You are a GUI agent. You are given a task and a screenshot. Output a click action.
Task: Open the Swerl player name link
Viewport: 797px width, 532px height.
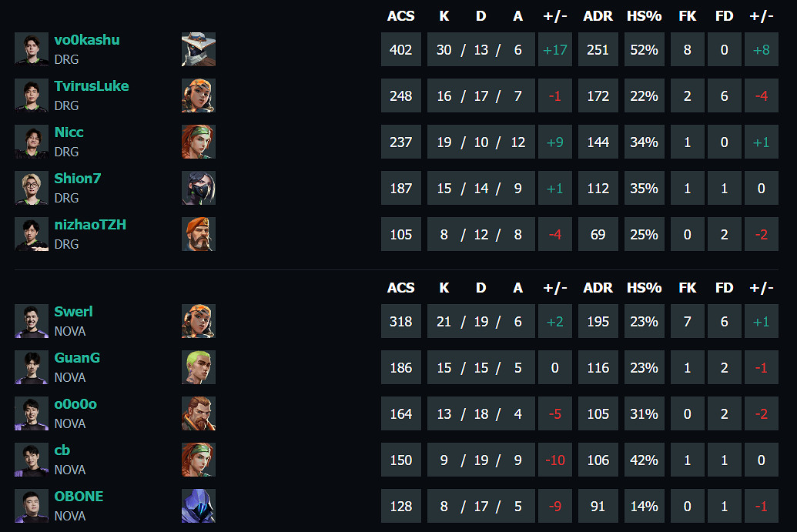[x=73, y=312]
